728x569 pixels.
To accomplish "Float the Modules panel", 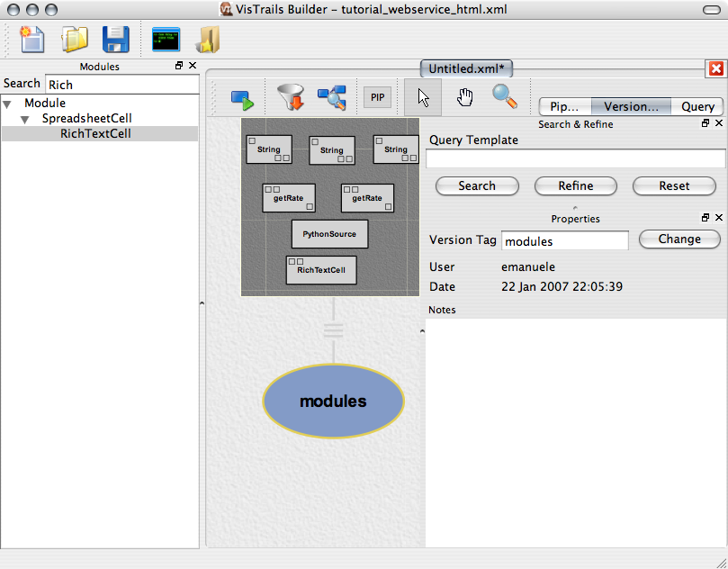I will pyautogui.click(x=179, y=66).
